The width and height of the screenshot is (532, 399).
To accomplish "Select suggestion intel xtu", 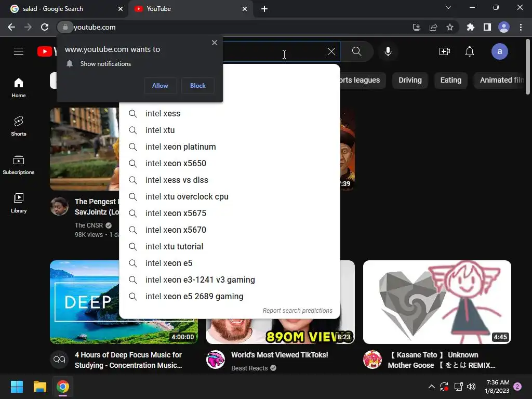I will [229, 130].
